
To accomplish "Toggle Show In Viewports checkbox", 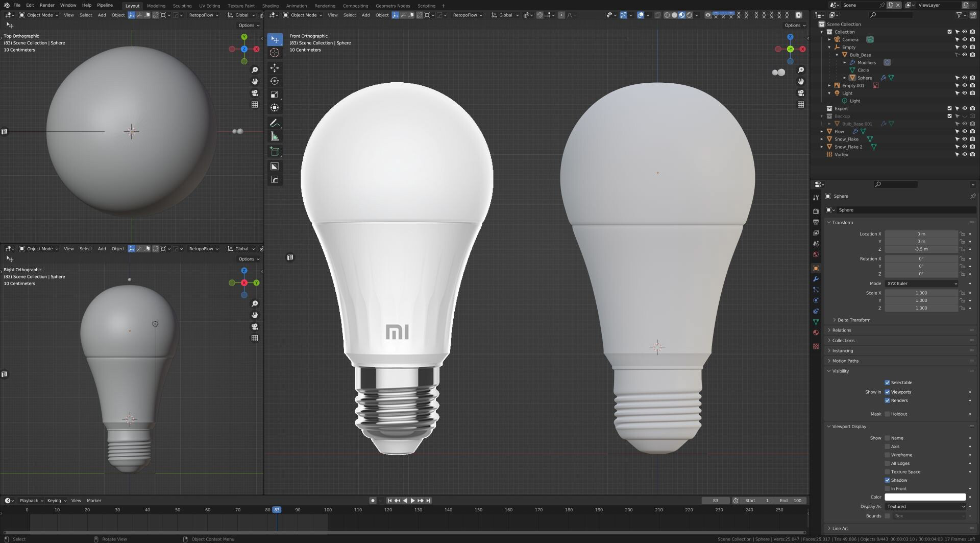I will 887,392.
